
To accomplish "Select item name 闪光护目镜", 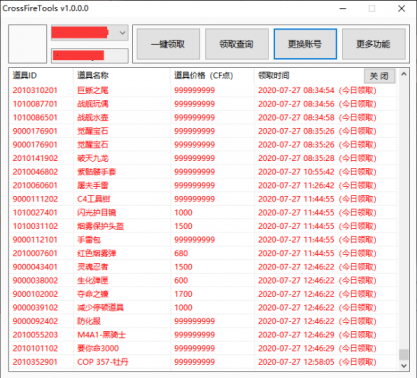I will 97,213.
